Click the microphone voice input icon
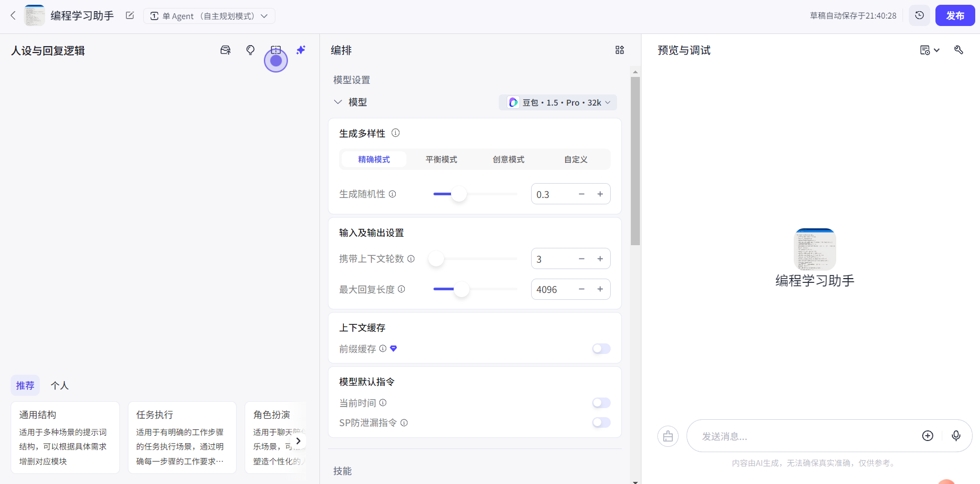 click(956, 436)
